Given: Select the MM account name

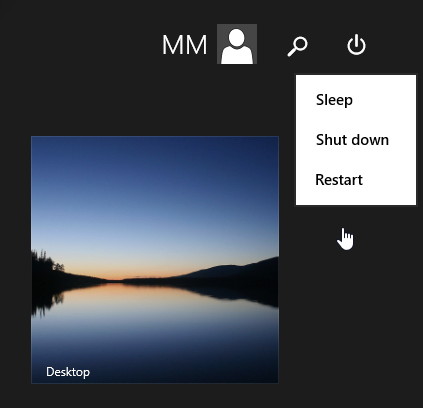Looking at the screenshot, I should pyautogui.click(x=184, y=45).
